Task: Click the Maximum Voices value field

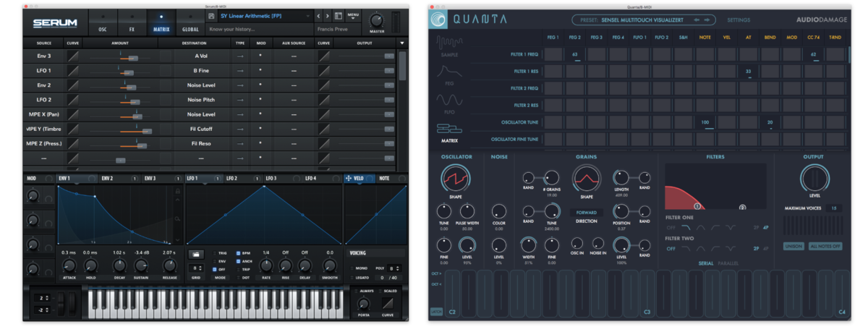Action: click(834, 208)
